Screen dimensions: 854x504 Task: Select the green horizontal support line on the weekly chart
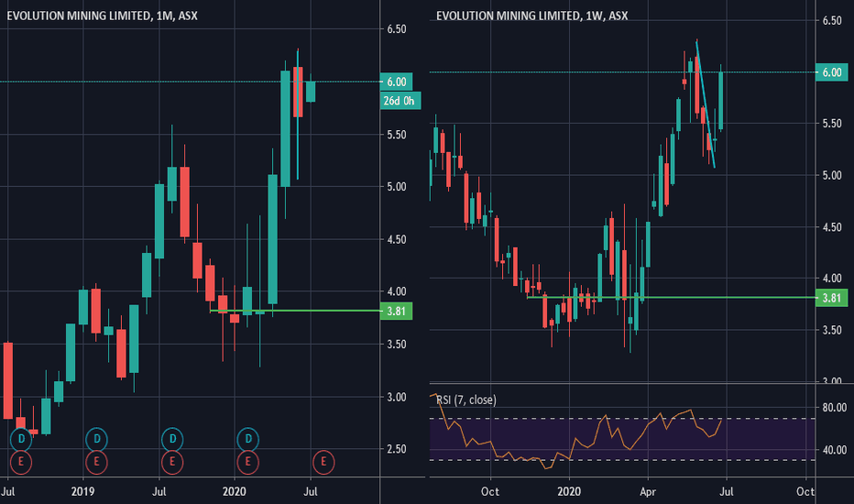pos(672,298)
